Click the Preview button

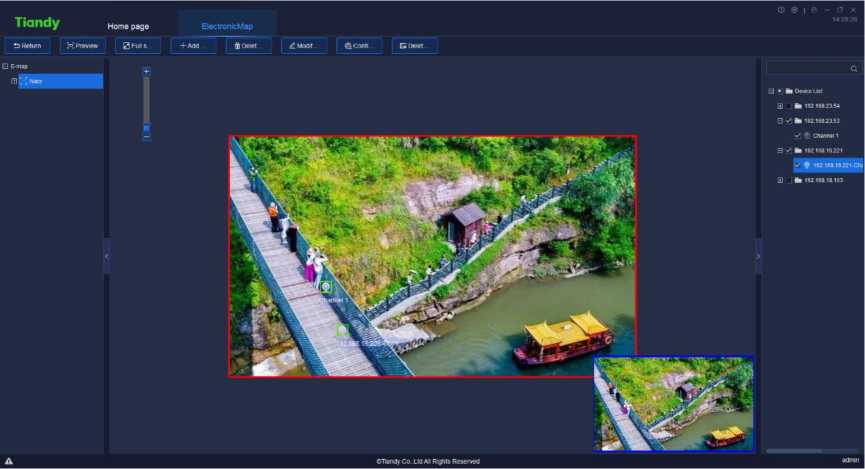click(x=83, y=46)
